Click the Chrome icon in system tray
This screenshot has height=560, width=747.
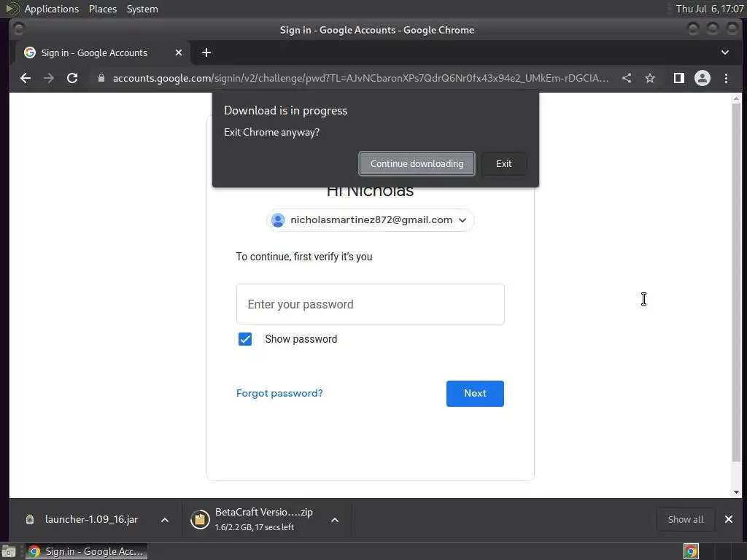[691, 551]
